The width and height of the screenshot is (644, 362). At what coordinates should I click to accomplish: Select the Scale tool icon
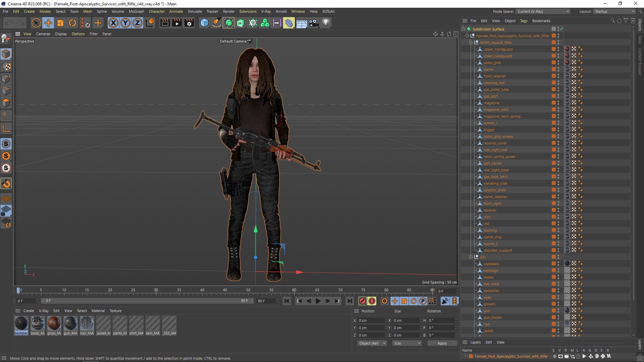click(61, 22)
